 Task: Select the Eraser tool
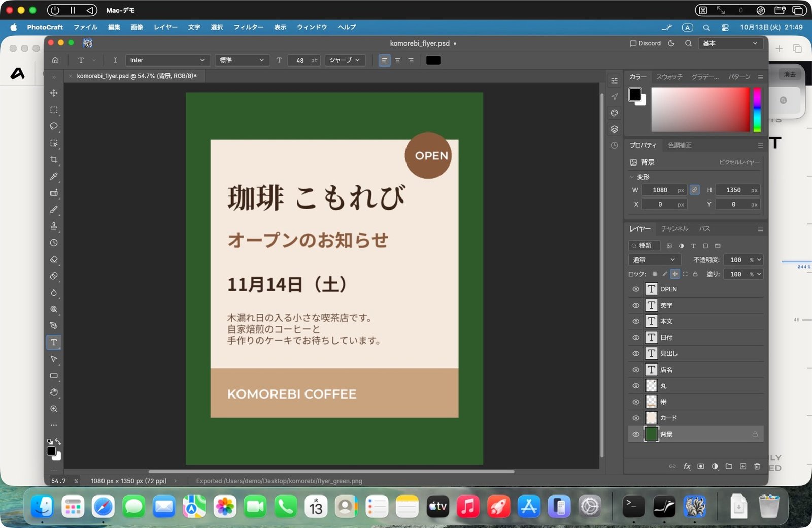click(54, 259)
